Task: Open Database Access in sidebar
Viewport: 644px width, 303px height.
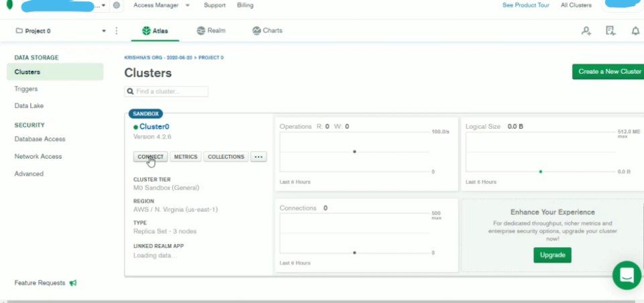Action: click(x=40, y=139)
